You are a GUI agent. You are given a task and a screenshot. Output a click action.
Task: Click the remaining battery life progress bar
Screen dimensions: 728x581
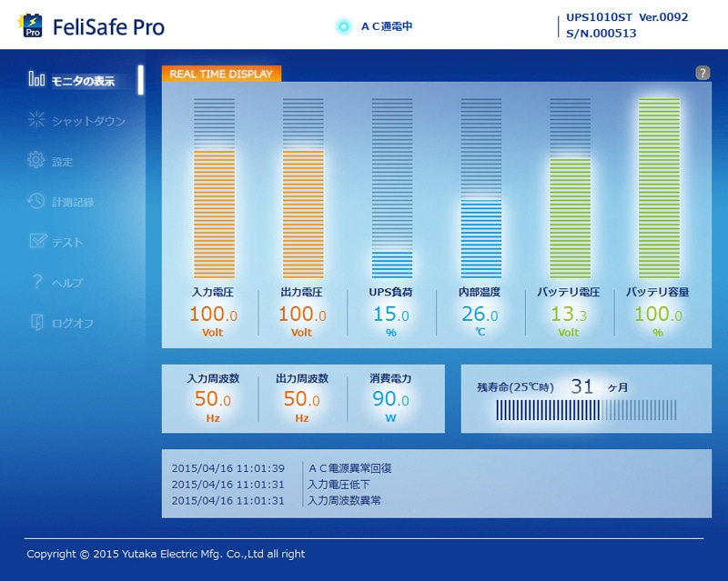pos(585,411)
